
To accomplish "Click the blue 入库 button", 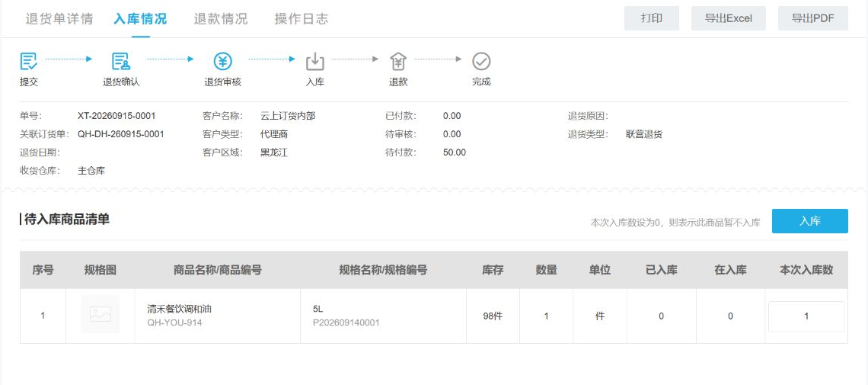I will point(810,221).
